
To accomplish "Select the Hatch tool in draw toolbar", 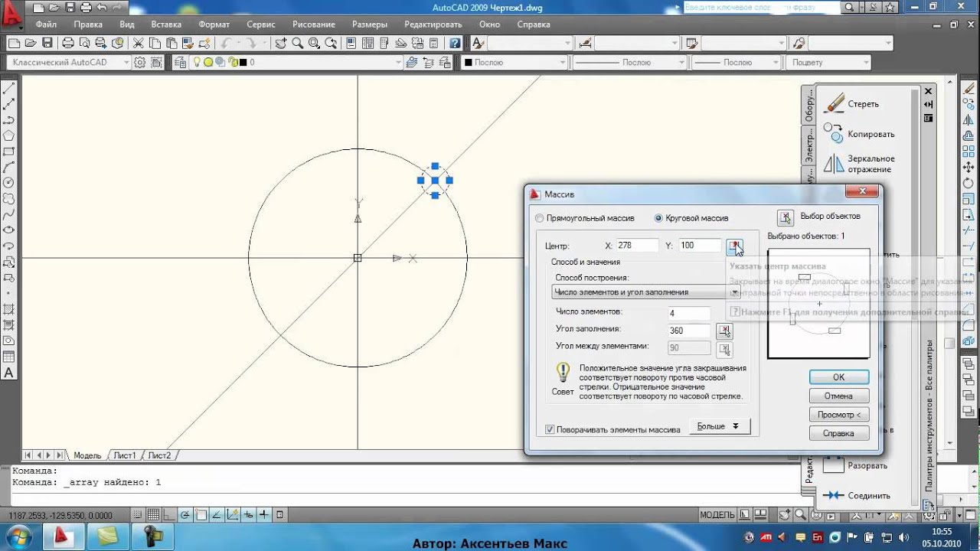I will 9,309.
